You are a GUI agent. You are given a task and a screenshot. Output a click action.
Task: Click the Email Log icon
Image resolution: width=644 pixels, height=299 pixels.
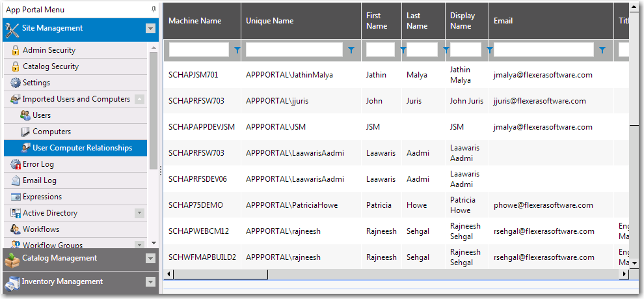point(16,180)
